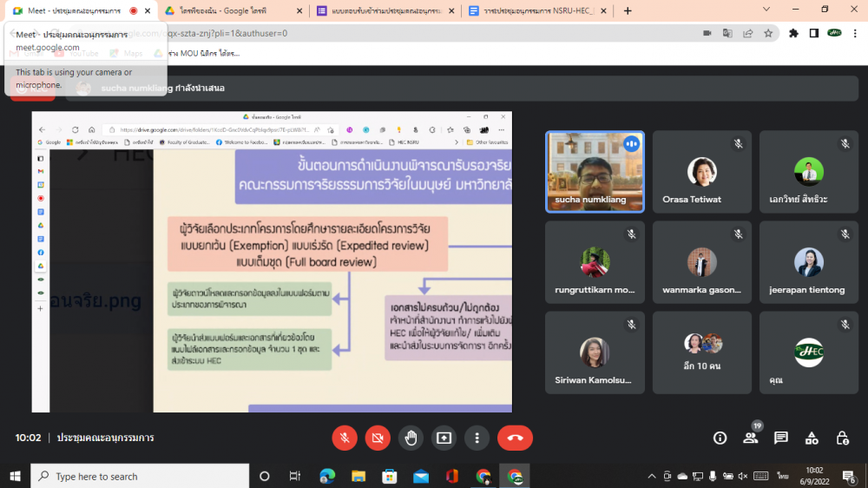The width and height of the screenshot is (868, 488).
Task: Open Chrome extensions puzzle icon
Action: click(793, 33)
